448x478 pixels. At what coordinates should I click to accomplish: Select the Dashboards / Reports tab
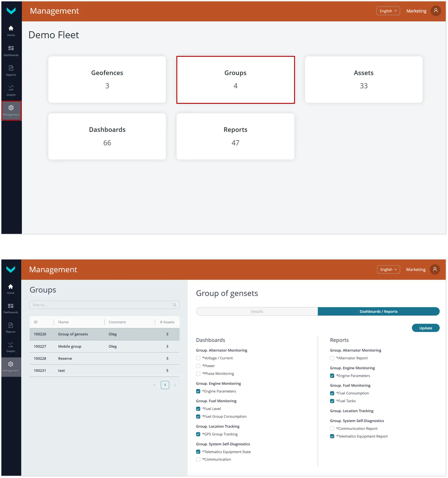378,311
